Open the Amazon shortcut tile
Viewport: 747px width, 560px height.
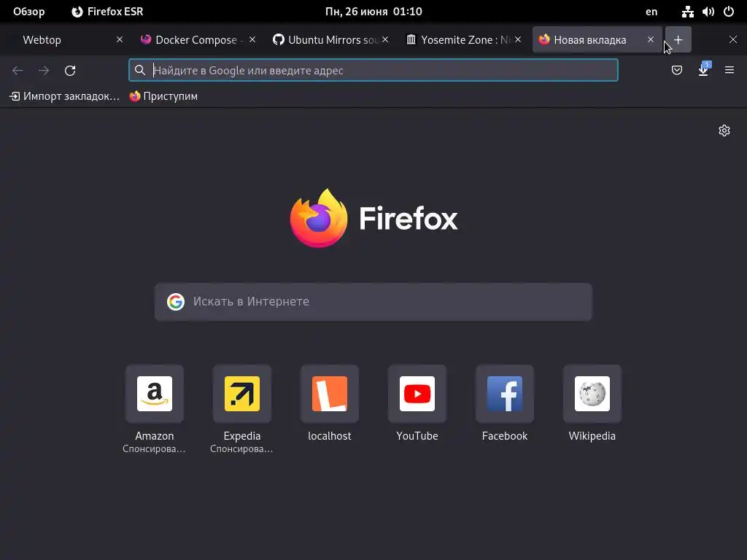pyautogui.click(x=155, y=394)
